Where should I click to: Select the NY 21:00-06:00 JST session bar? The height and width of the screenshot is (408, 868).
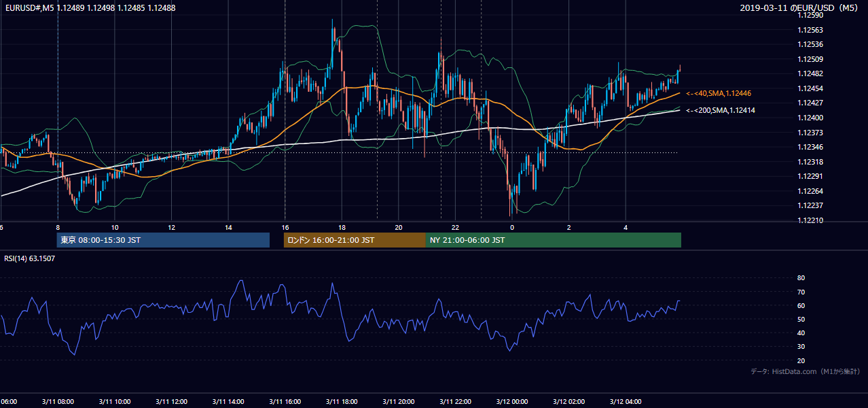(x=554, y=240)
